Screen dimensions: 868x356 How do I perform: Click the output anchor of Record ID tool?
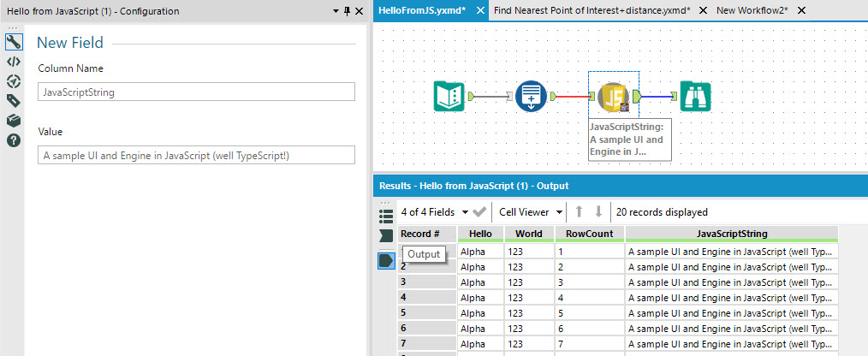pyautogui.click(x=554, y=97)
